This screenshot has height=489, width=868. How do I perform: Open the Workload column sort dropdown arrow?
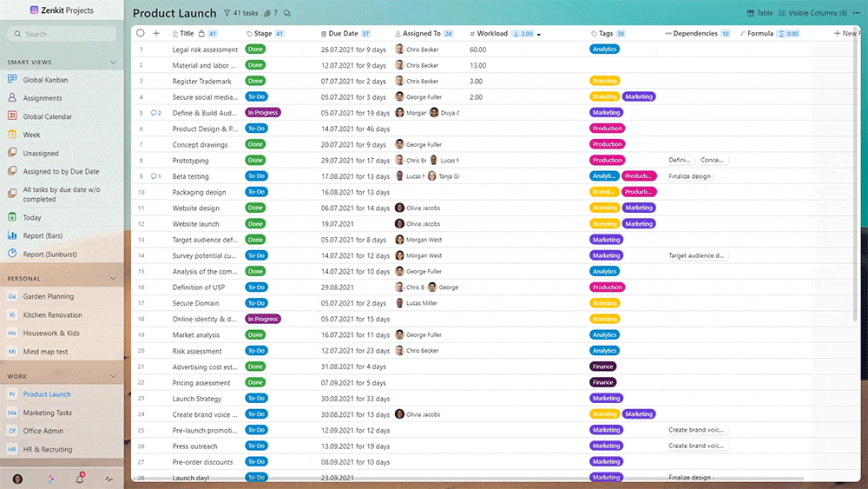tap(539, 34)
